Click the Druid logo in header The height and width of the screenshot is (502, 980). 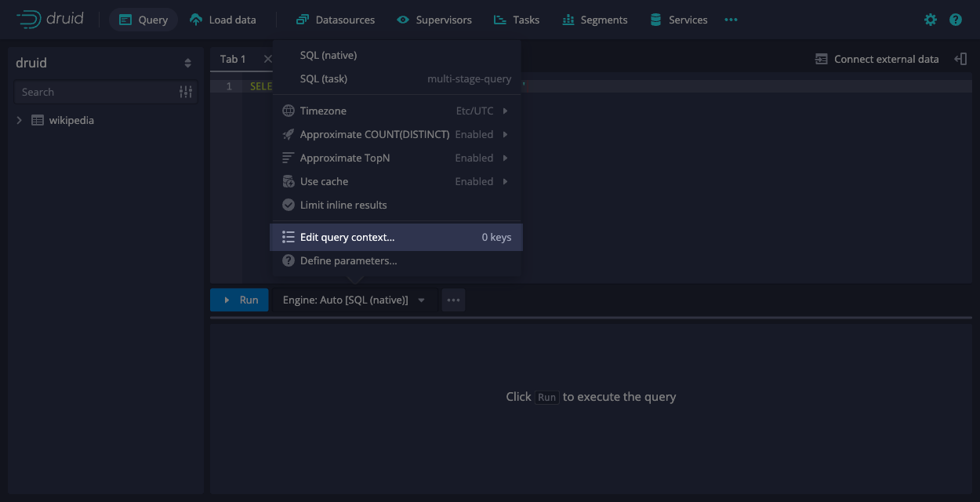[49, 20]
